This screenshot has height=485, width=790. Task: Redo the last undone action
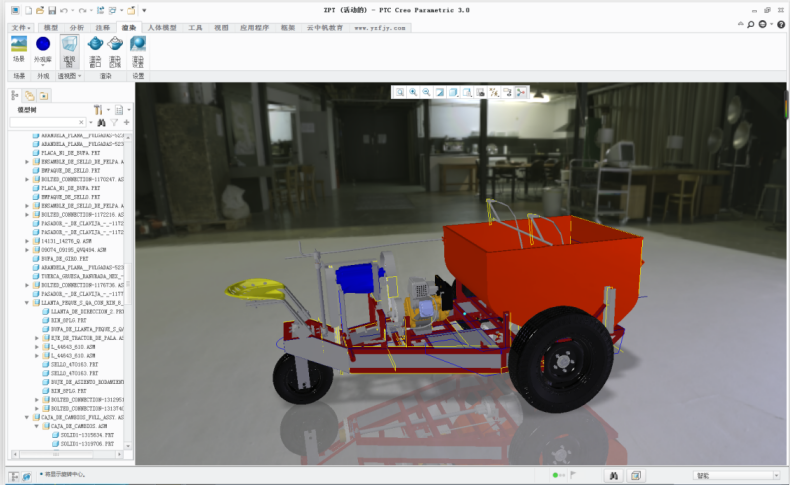82,10
